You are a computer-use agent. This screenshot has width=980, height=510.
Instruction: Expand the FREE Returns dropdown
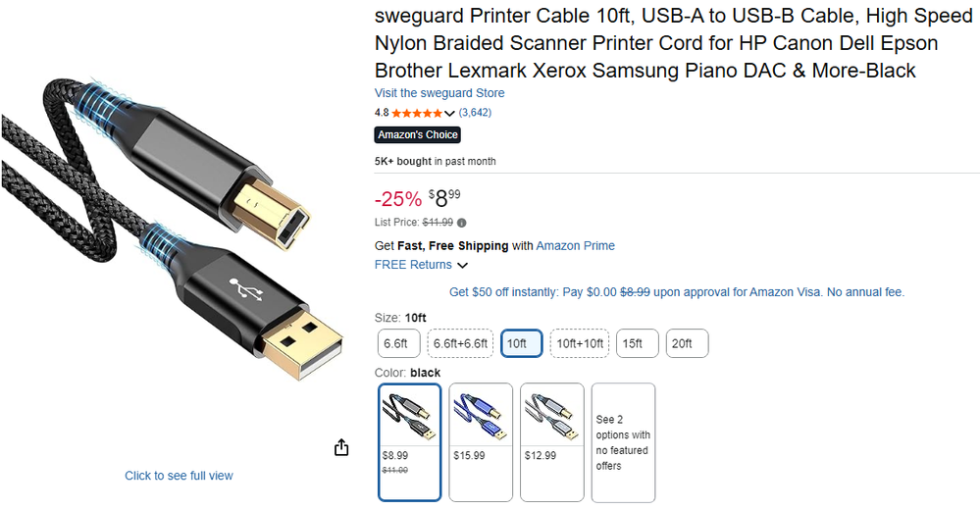[x=462, y=265]
